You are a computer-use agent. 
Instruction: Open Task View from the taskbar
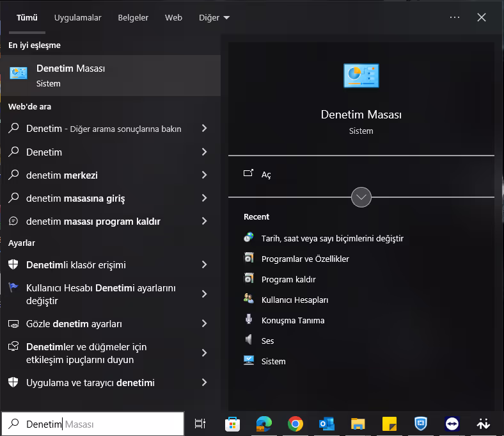[200, 424]
